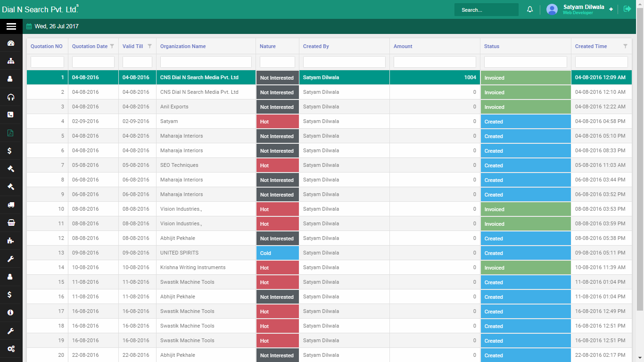Click created time 04-08-2016 12:22 AM
This screenshot has width=644, height=362.
point(601,107)
